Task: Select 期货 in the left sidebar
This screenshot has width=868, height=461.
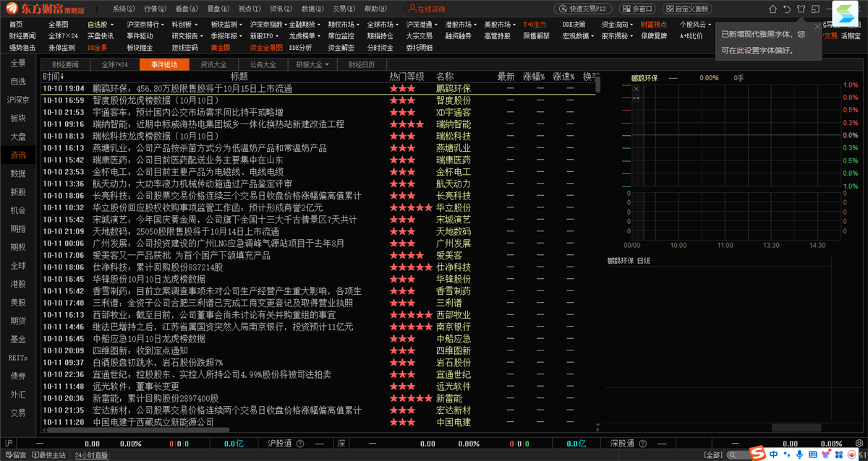Action: tap(18, 321)
